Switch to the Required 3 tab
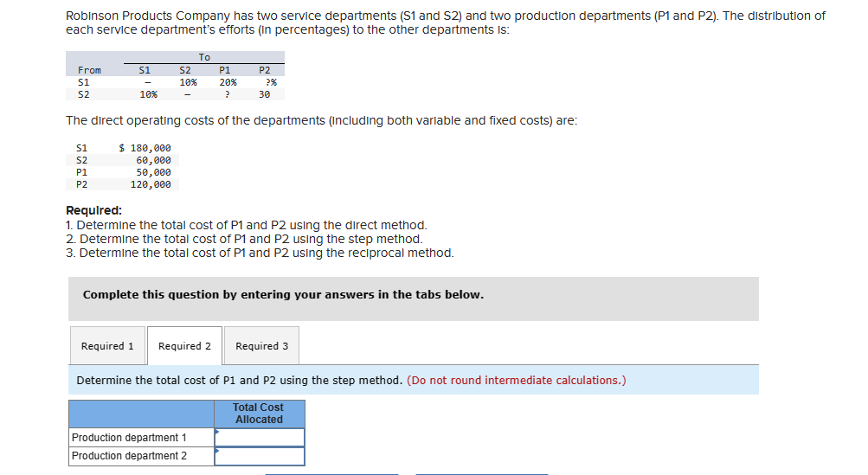868x475 pixels. [x=262, y=346]
